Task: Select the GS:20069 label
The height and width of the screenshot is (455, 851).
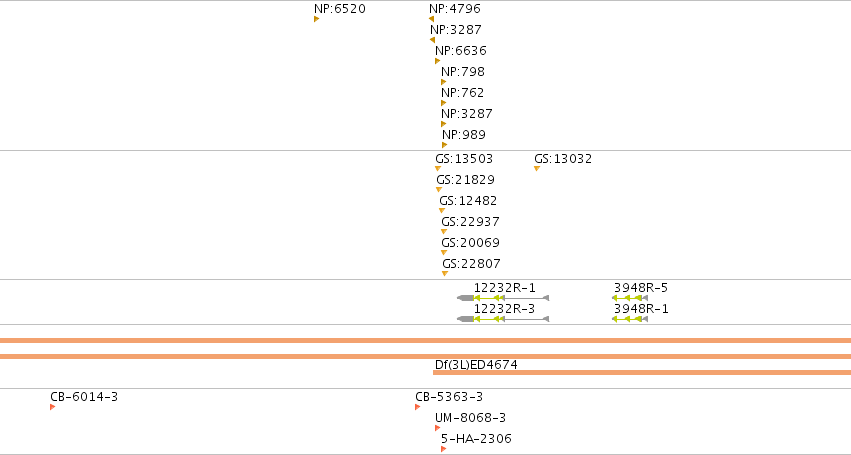Action: (470, 243)
